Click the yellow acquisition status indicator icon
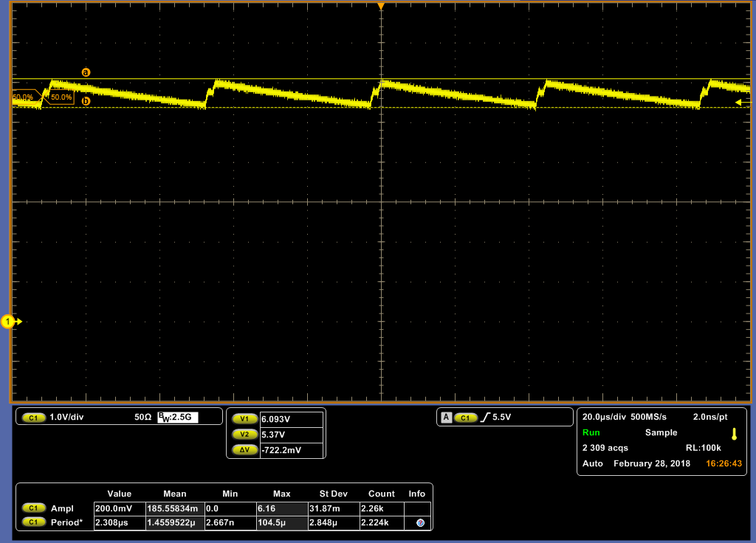 735,434
